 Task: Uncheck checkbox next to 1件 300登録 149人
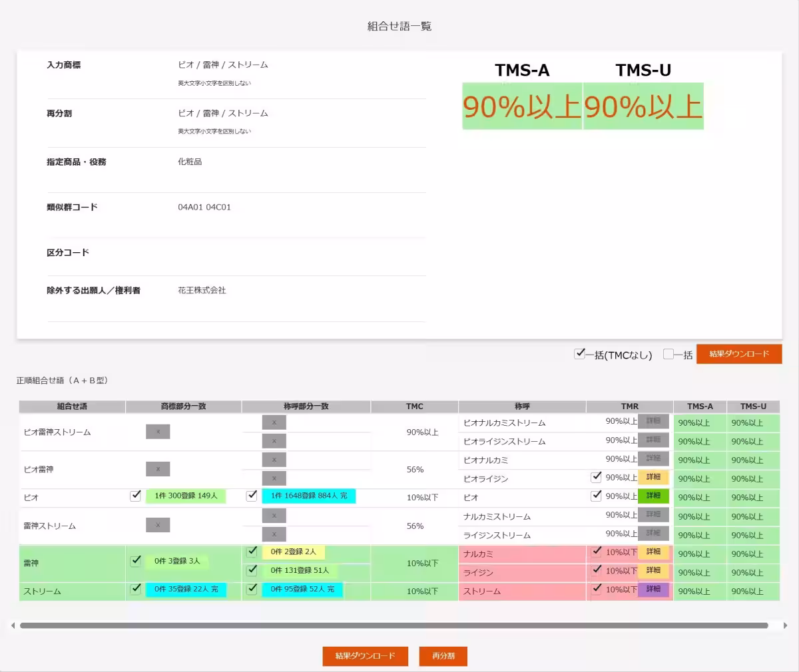click(x=135, y=495)
